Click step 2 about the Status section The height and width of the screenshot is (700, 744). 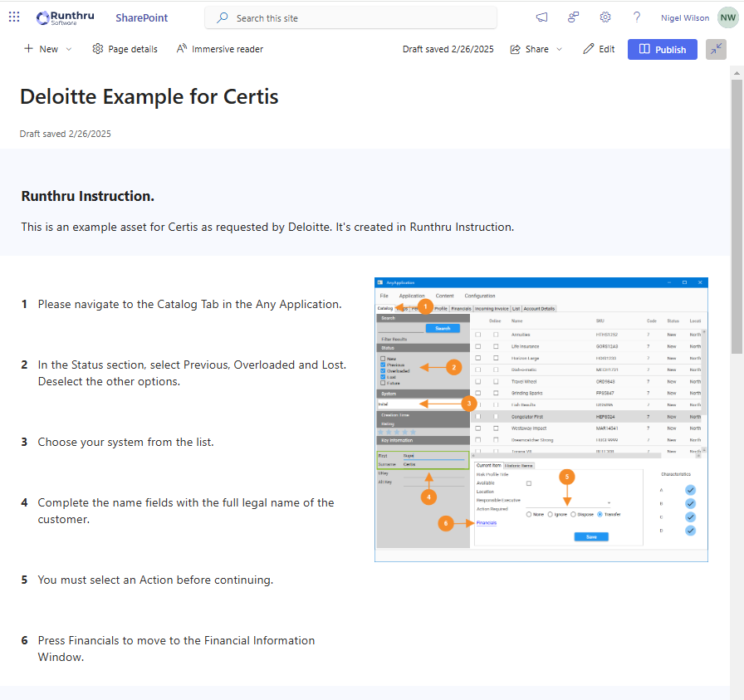pos(192,373)
